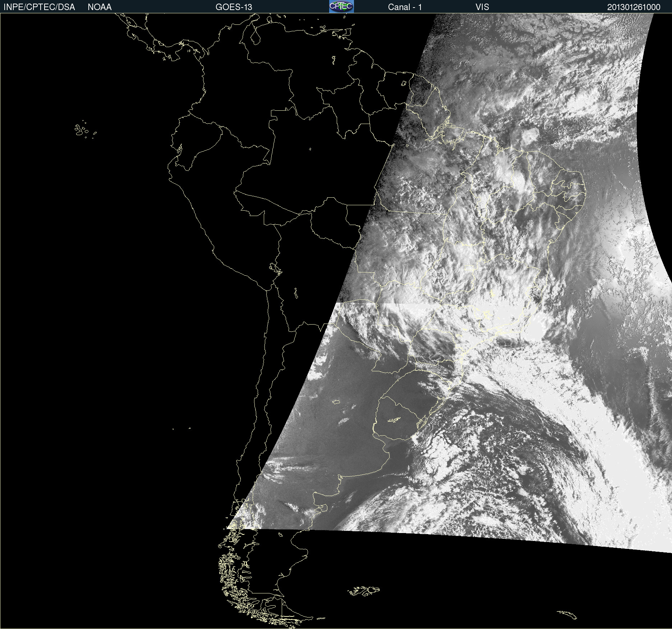Viewport: 672px width, 629px height.
Task: Select the 201301261000 timestamp
Action: click(x=634, y=7)
